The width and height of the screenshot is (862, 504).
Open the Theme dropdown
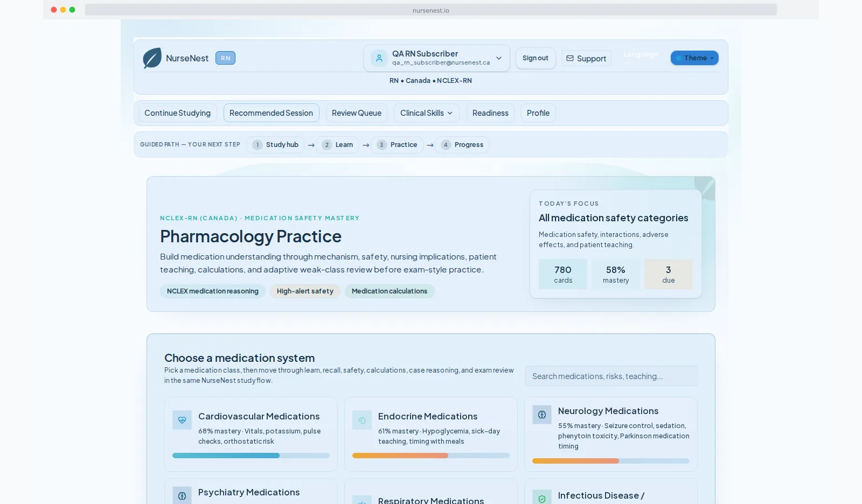coord(694,58)
